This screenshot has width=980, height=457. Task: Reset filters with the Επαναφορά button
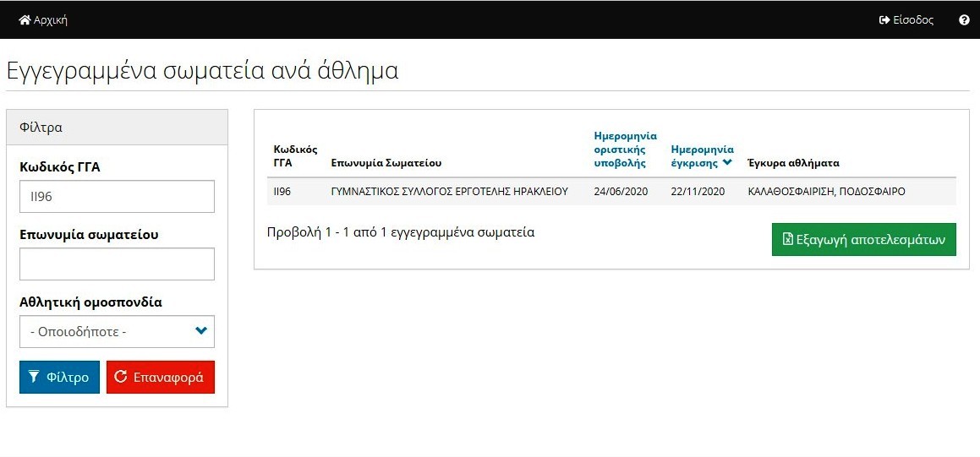(161, 377)
